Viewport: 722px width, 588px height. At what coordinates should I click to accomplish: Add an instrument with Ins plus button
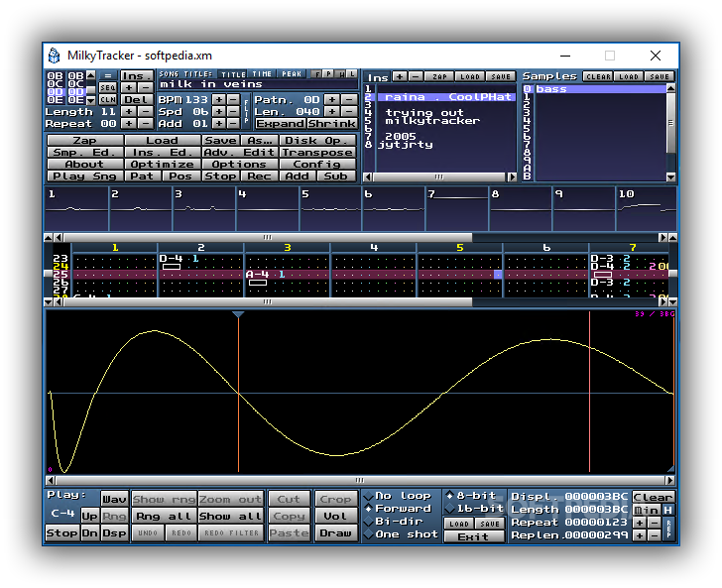pos(400,76)
